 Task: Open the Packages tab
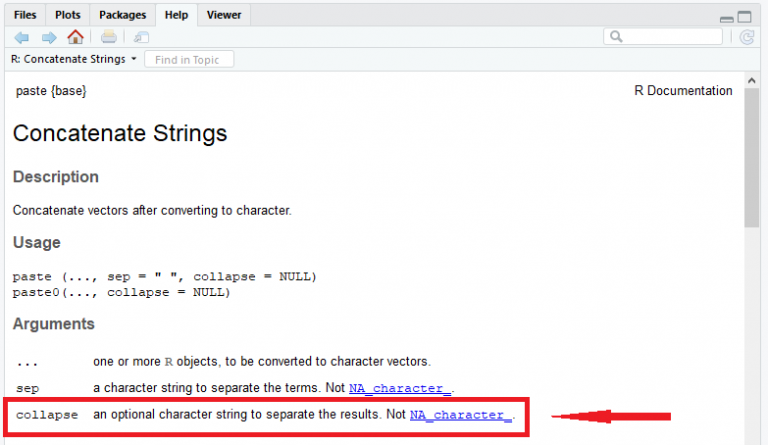[122, 15]
